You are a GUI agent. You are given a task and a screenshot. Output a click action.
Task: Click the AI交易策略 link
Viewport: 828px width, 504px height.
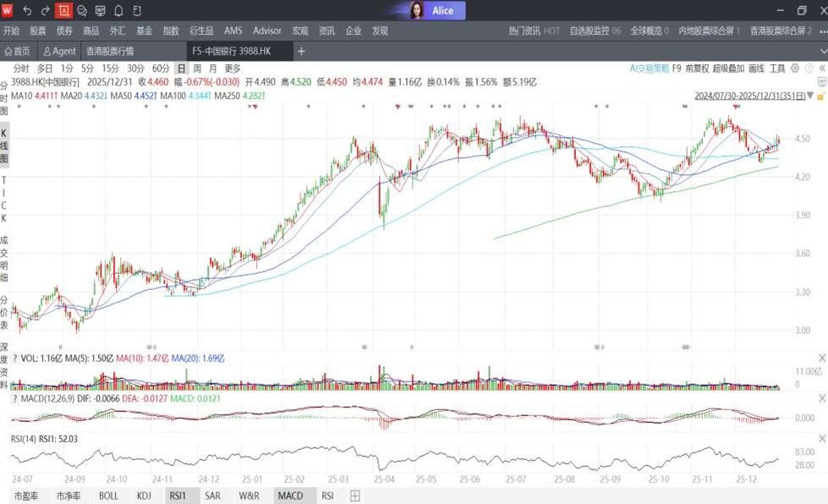coord(649,68)
